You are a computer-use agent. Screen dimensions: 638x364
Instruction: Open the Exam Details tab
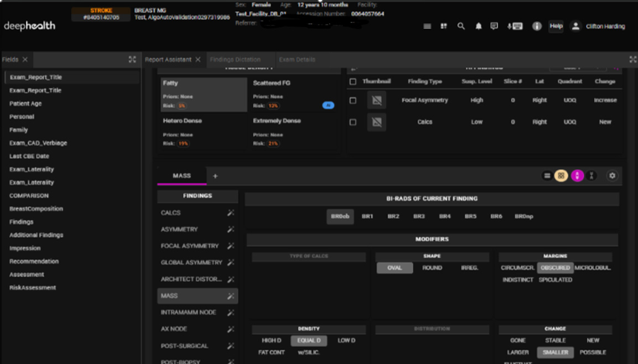pos(296,59)
